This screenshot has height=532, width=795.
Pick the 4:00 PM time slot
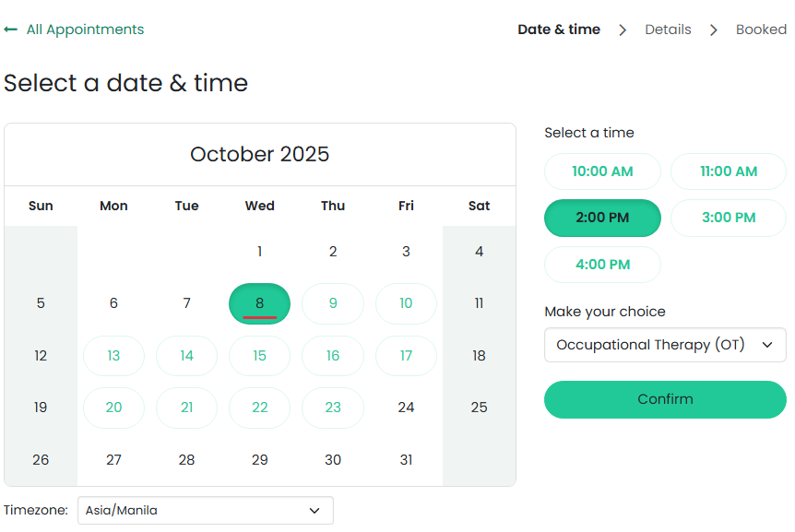(x=602, y=265)
